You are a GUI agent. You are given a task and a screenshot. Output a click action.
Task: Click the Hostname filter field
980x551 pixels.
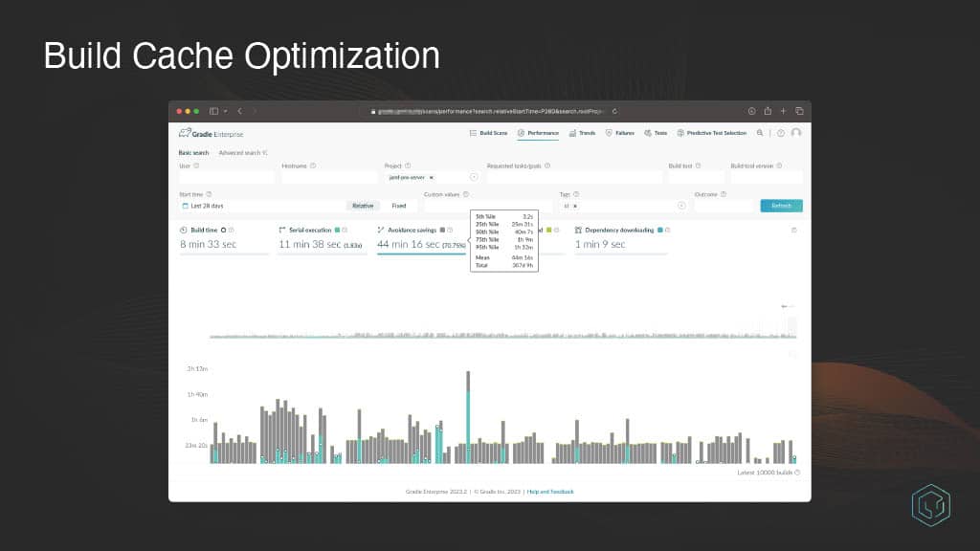pyautogui.click(x=329, y=177)
